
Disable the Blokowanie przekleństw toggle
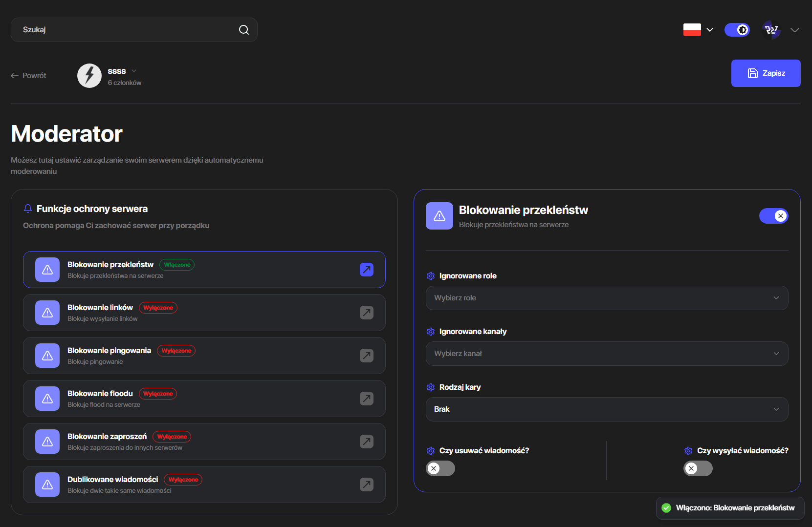point(774,216)
